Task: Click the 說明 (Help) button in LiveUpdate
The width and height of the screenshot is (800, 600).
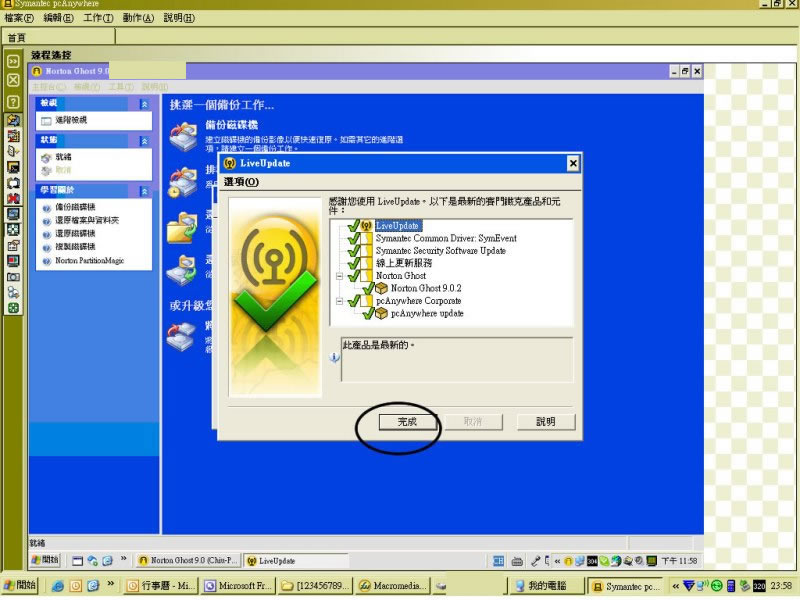Action: tap(545, 422)
